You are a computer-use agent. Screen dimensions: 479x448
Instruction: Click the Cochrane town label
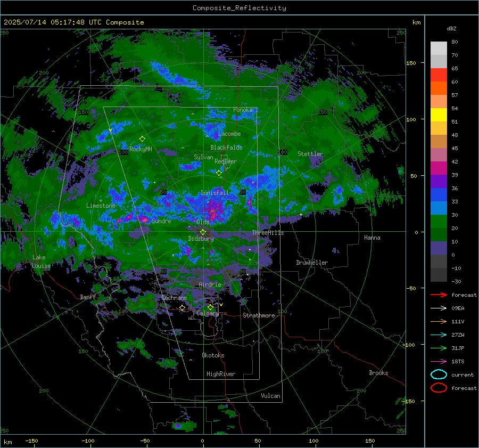tap(174, 298)
